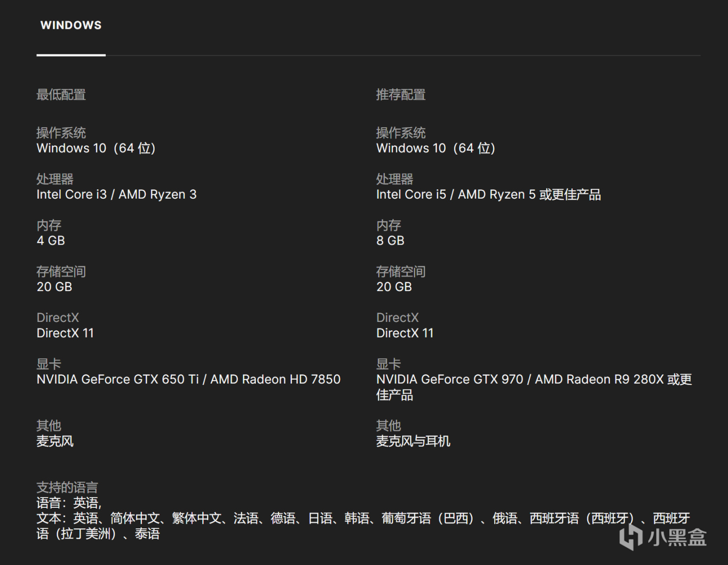Click the 麦克风与耳机 recommended requirement
Image resolution: width=728 pixels, height=565 pixels.
pyautogui.click(x=413, y=441)
